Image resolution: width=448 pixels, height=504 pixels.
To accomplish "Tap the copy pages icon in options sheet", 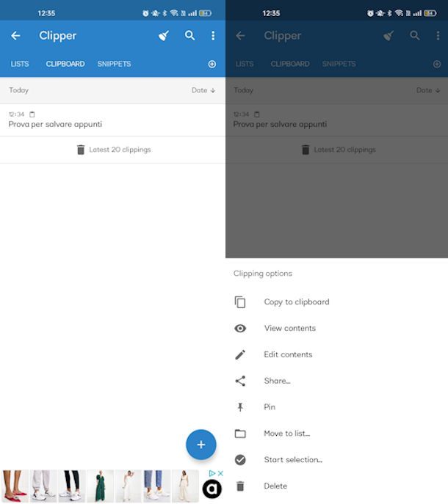I will [240, 302].
